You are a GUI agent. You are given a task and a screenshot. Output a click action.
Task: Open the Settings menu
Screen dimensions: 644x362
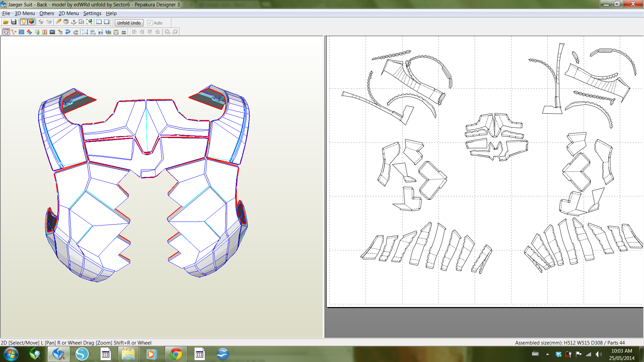(x=92, y=13)
